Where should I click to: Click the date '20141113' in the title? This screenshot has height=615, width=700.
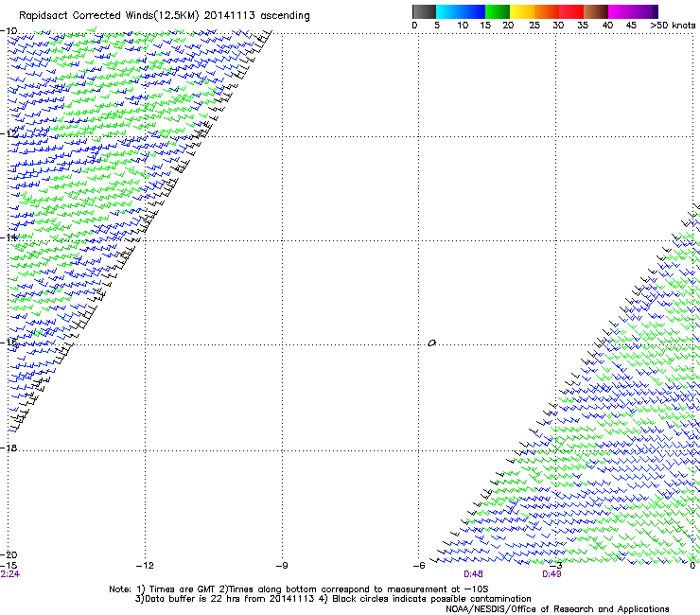[x=230, y=15]
